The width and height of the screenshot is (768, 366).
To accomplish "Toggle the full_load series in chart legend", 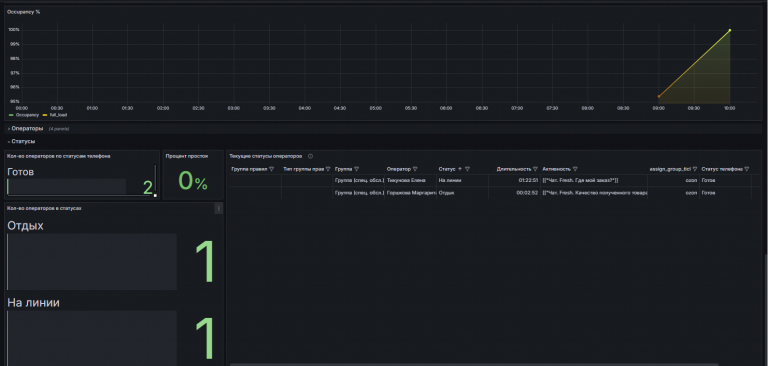I will tap(55, 115).
